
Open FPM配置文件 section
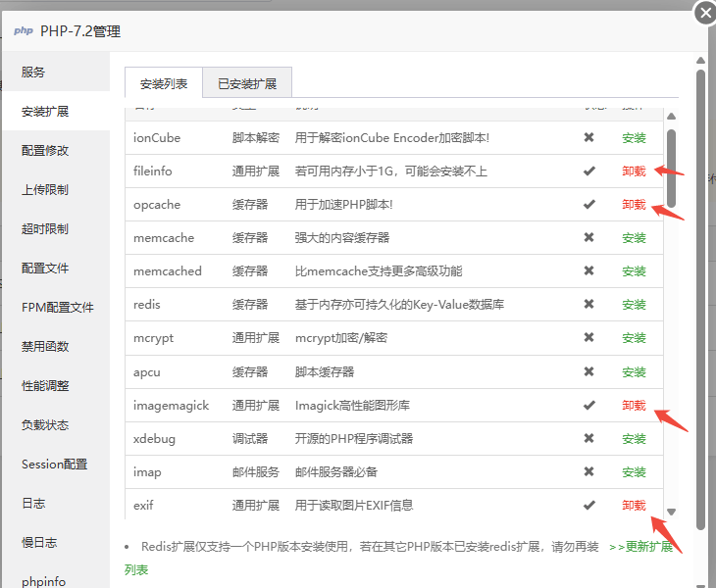coord(58,307)
